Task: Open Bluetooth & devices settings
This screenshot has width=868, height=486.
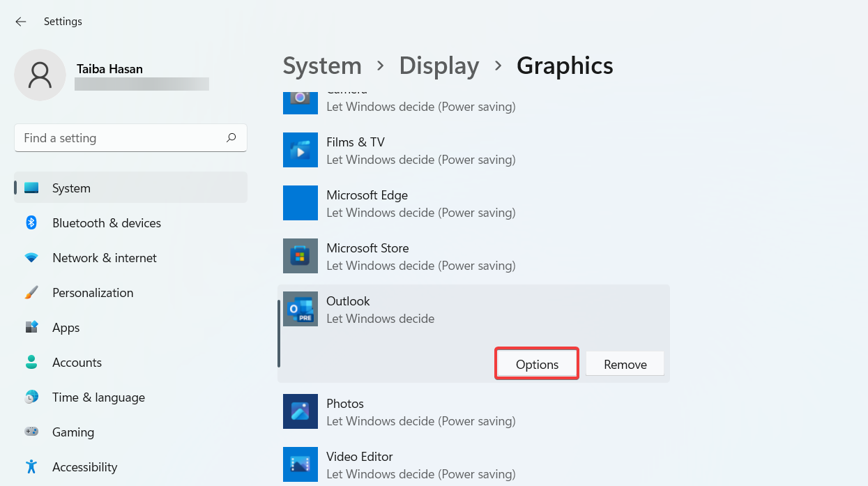Action: click(x=130, y=223)
